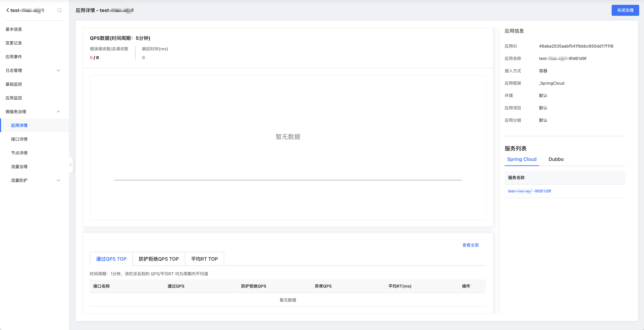Switch to the Dubbo service tab
The width and height of the screenshot is (644, 330).
(556, 159)
